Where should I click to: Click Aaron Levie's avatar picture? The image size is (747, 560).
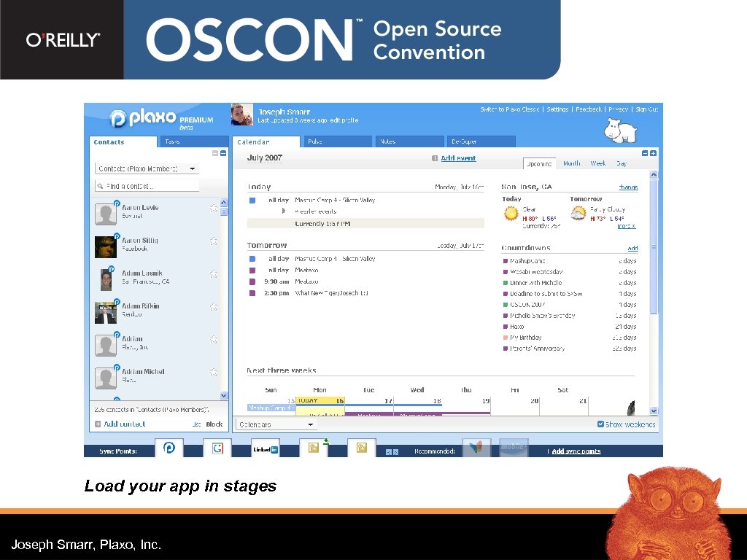coord(106,214)
